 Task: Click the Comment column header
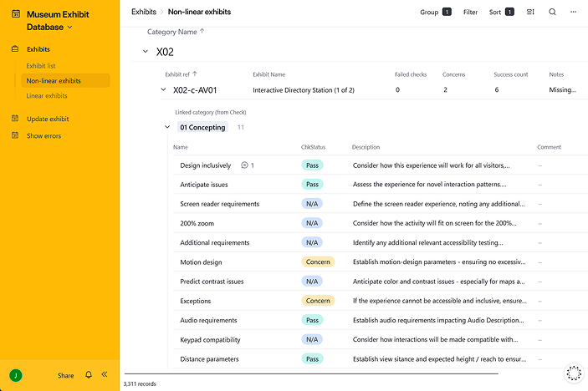tap(549, 147)
